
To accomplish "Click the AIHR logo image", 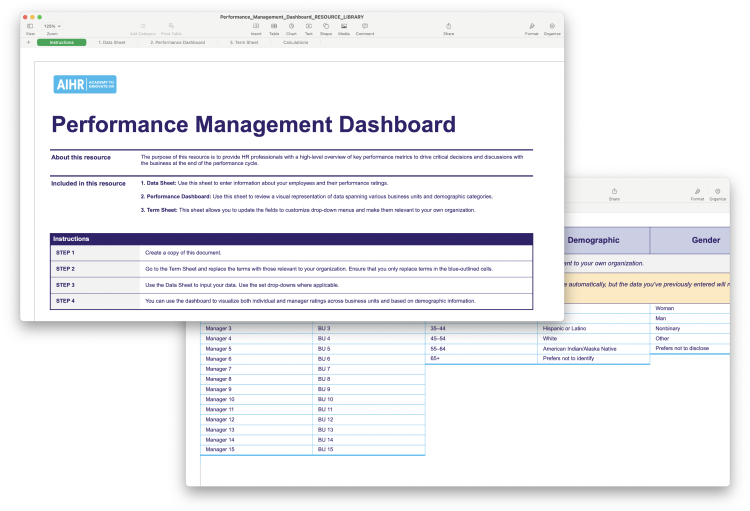I will [x=76, y=84].
